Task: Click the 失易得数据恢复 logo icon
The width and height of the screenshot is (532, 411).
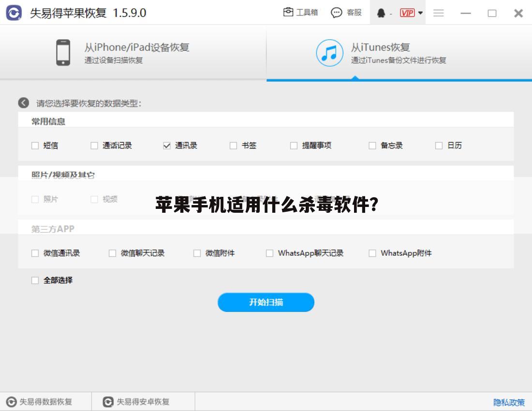Action: point(12,401)
